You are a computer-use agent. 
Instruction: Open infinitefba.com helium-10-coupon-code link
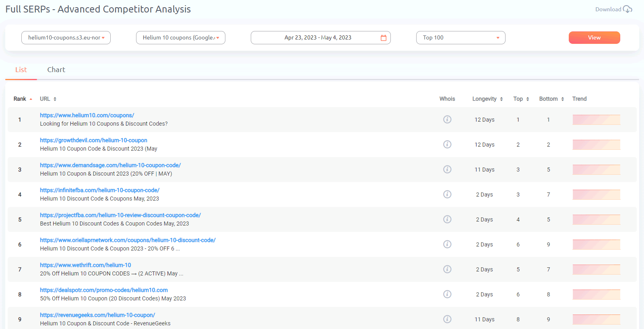[x=99, y=190]
